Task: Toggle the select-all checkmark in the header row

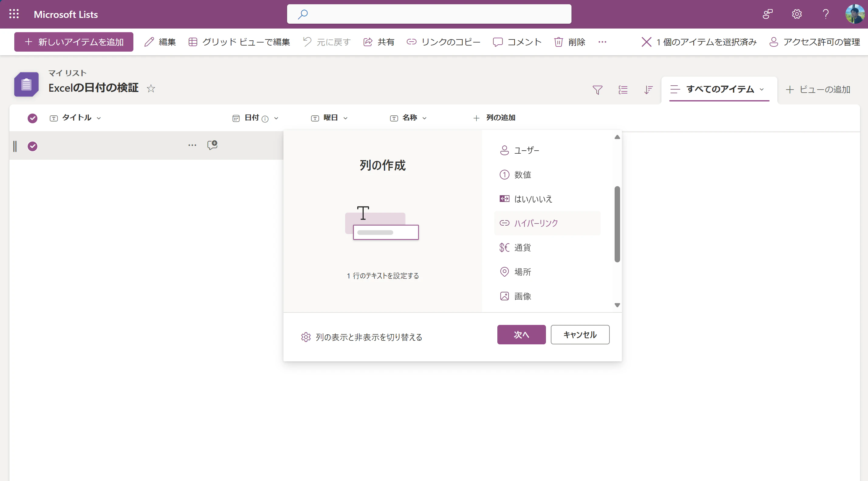Action: (x=32, y=118)
